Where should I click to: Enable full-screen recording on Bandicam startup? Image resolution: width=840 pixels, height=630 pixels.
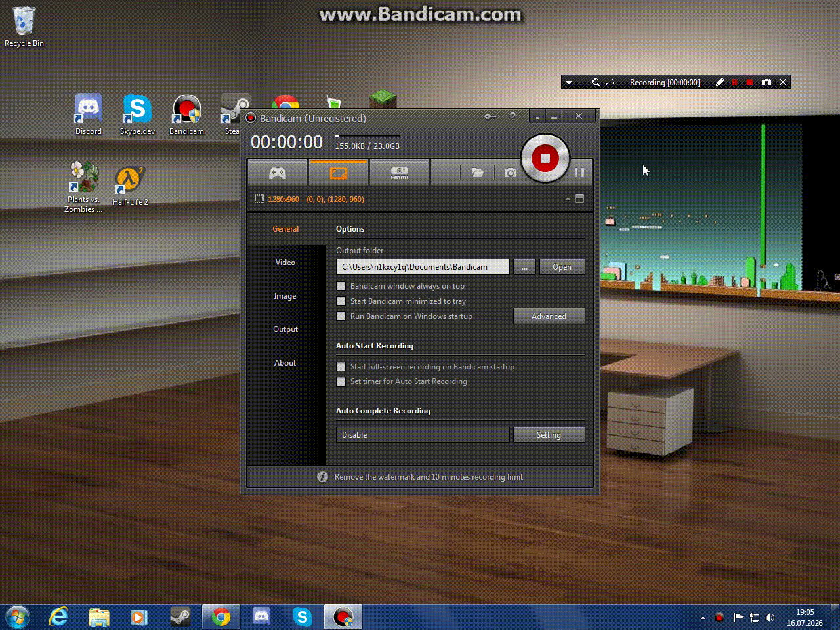(x=341, y=367)
